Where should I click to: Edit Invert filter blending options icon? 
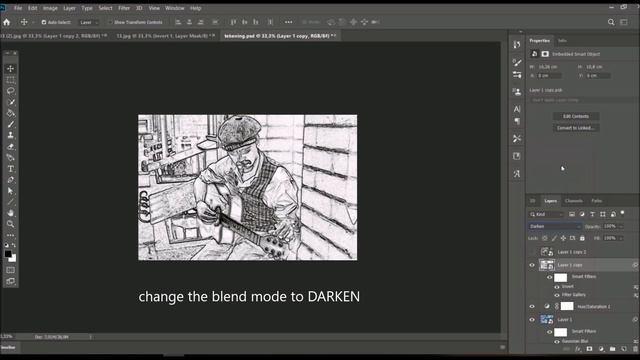[x=636, y=287]
